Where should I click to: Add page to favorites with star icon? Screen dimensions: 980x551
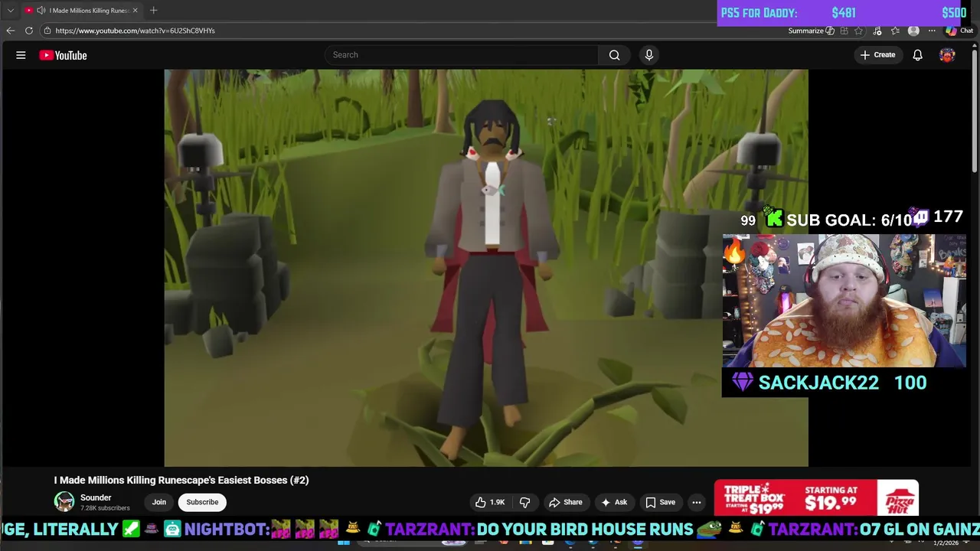pos(858,31)
